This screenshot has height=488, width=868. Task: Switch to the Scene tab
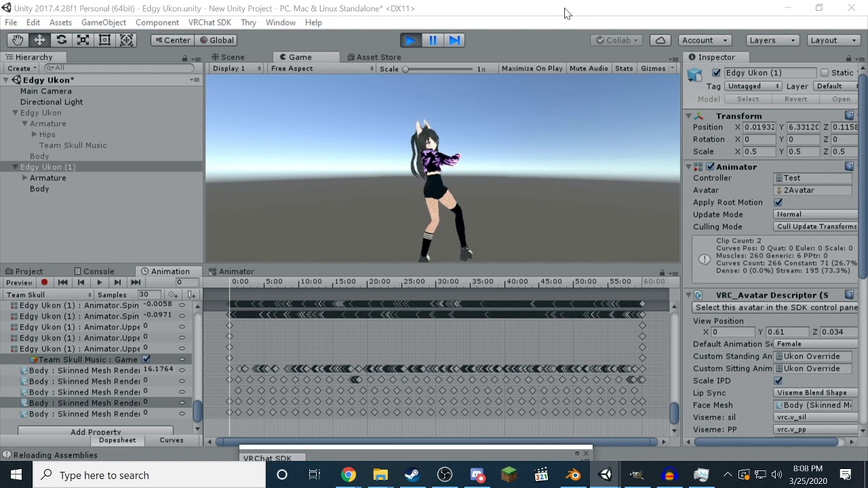[x=229, y=58]
